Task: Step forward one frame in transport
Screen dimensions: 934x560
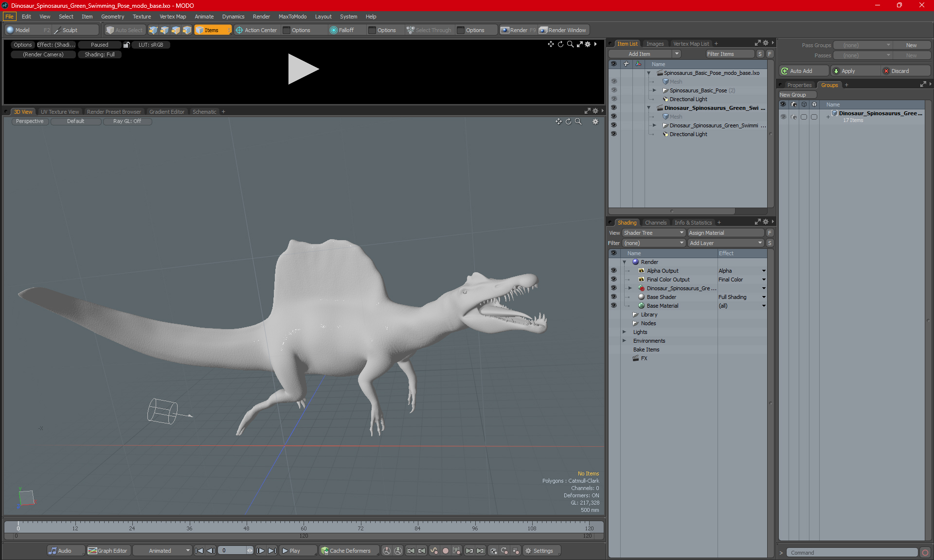Action: point(261,551)
